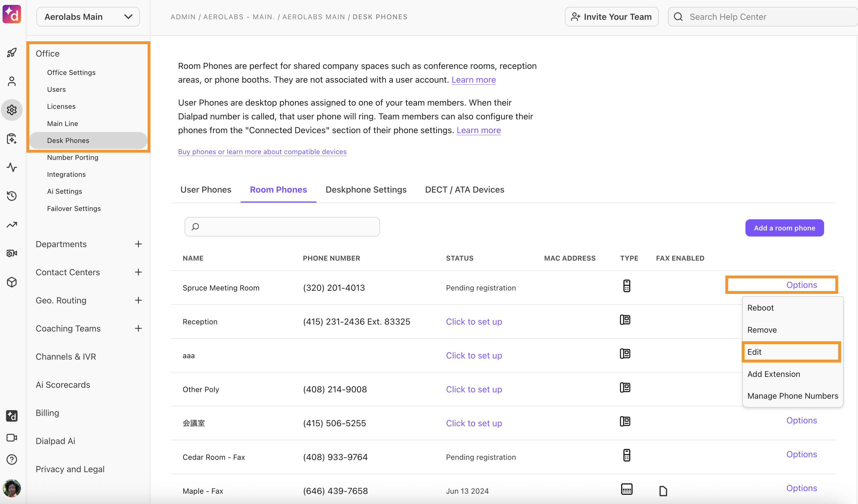Click the Add a room phone button

point(784,228)
